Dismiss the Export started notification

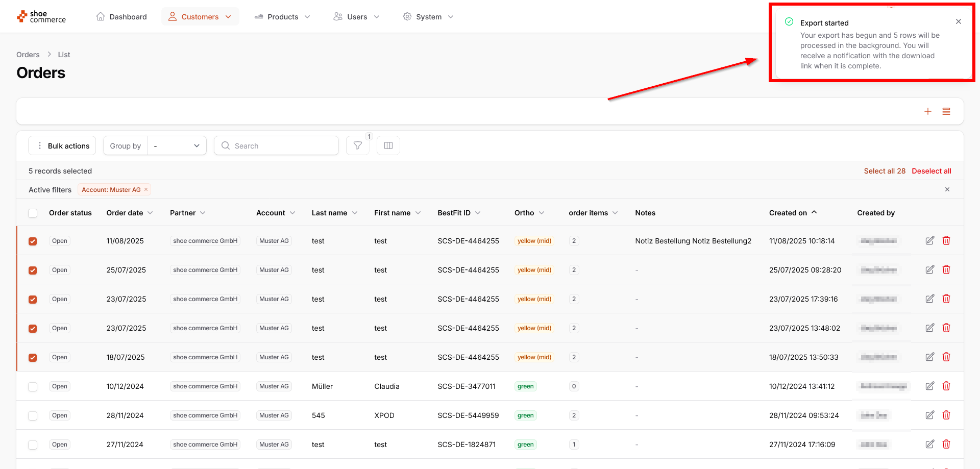coord(958,21)
